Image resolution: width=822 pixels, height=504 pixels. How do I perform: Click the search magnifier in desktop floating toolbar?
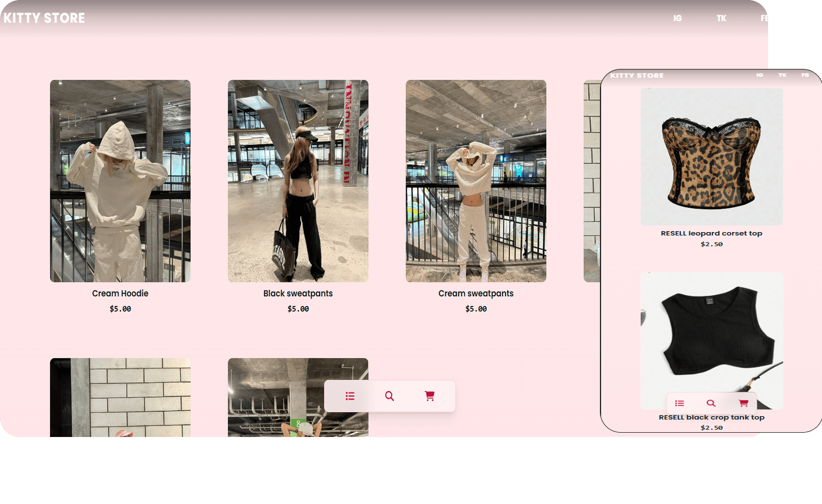tap(390, 396)
